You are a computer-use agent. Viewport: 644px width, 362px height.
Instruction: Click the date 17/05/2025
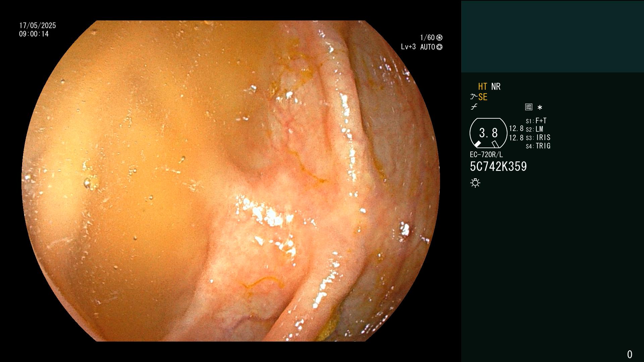38,25
